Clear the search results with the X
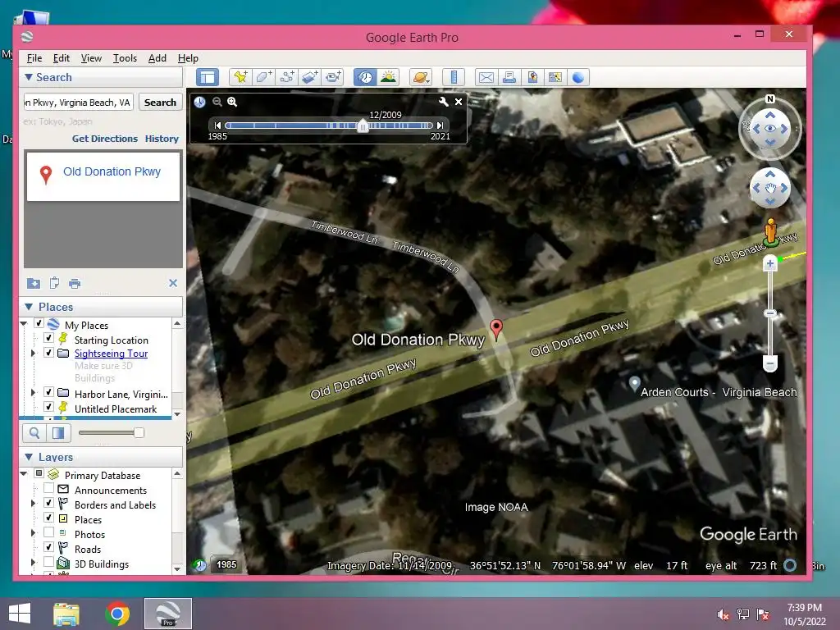The width and height of the screenshot is (840, 630). (x=173, y=283)
